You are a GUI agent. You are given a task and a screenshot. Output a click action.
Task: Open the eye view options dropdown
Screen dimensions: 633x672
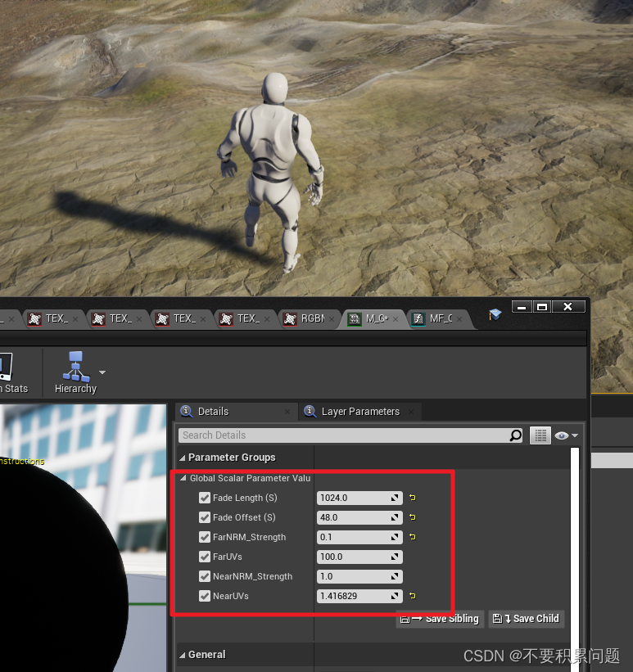566,435
